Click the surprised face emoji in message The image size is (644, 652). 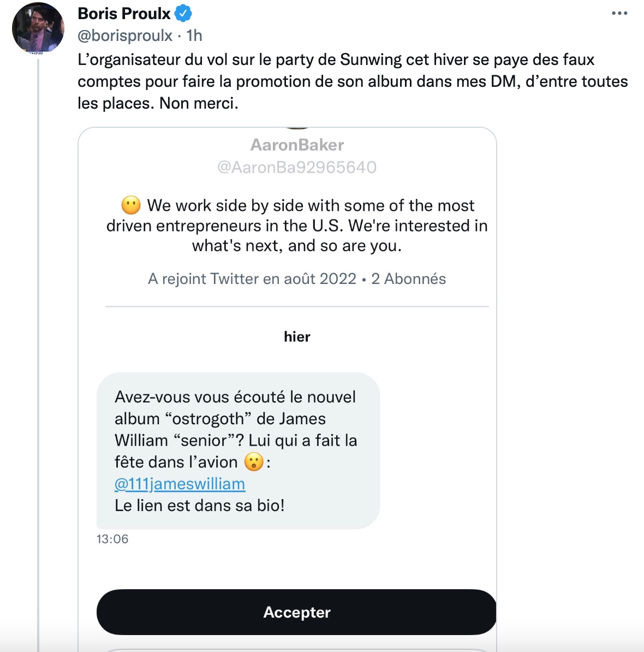pyautogui.click(x=254, y=462)
